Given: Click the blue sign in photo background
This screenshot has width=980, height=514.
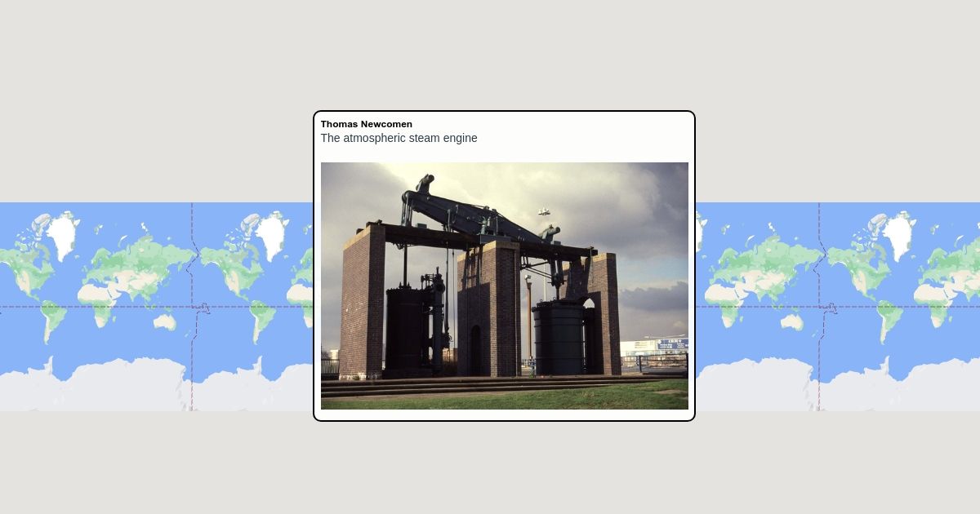Looking at the screenshot, I should (672, 344).
